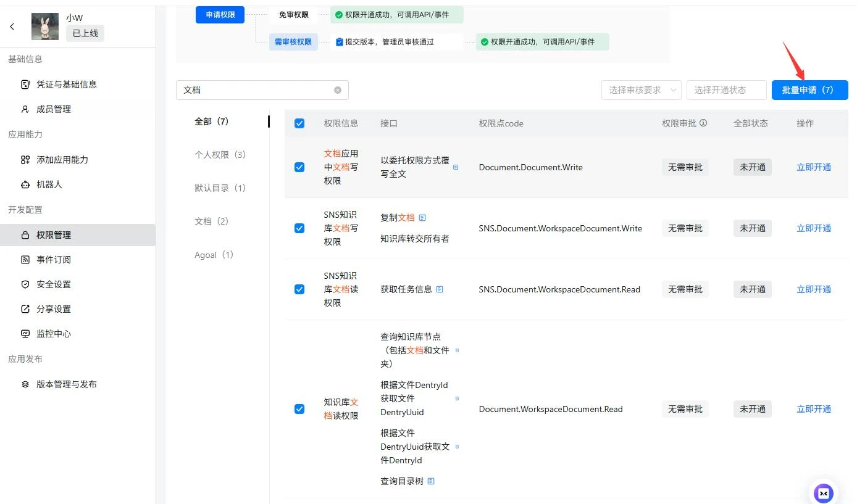The image size is (857, 504).
Task: Open the floating assistant chat icon
Action: [x=823, y=493]
